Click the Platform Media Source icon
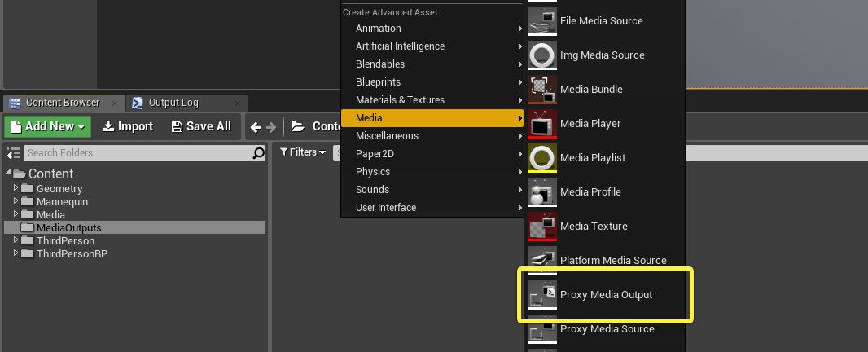 coord(542,261)
